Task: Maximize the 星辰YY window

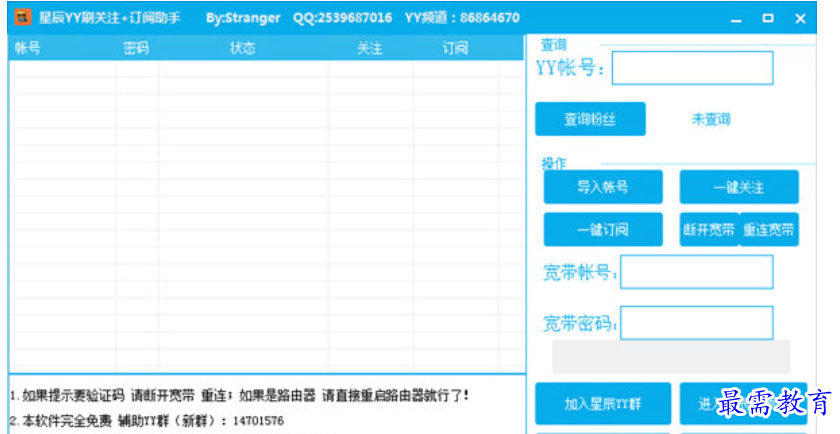Action: coord(768,18)
